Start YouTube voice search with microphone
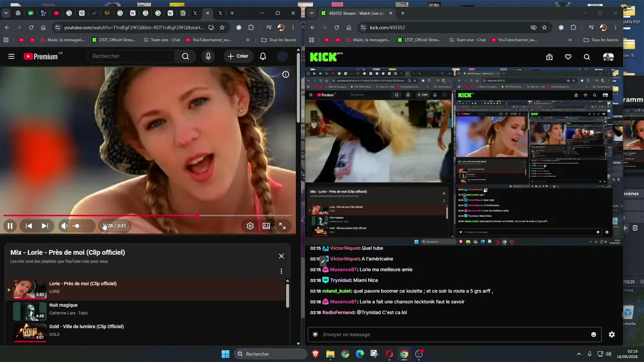Image resolution: width=644 pixels, height=362 pixels. [208, 56]
